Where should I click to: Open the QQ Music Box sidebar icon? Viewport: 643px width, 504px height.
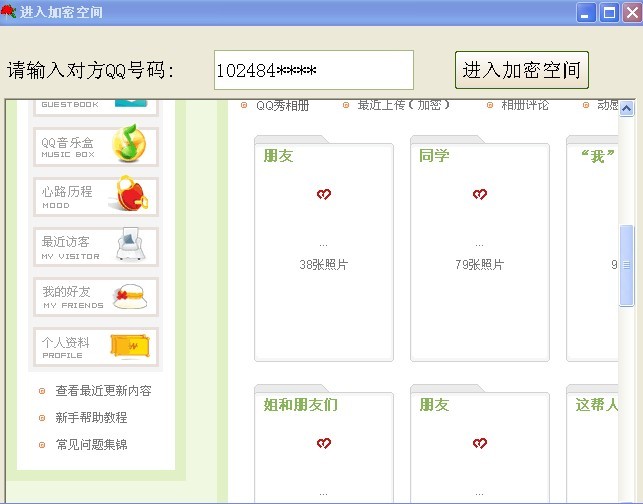pyautogui.click(x=130, y=146)
